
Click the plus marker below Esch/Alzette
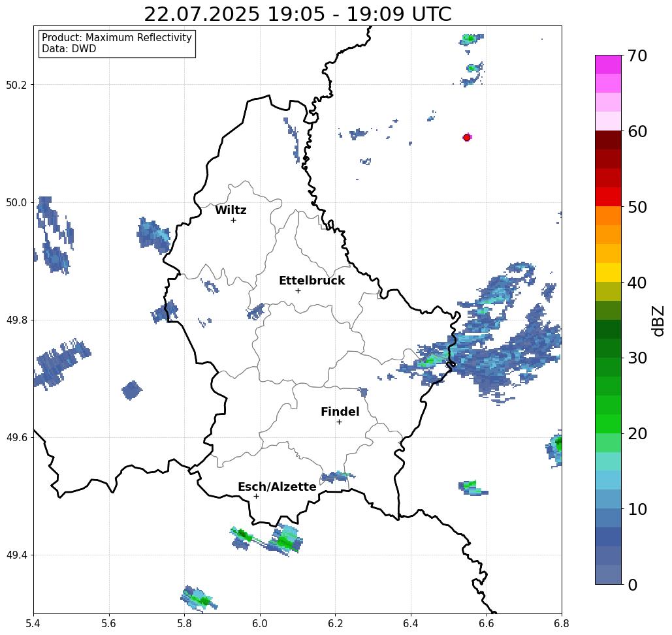coord(256,497)
